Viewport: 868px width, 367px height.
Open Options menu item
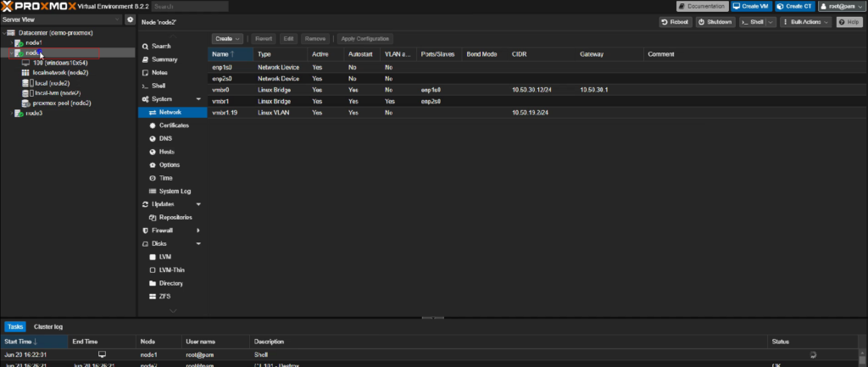171,165
